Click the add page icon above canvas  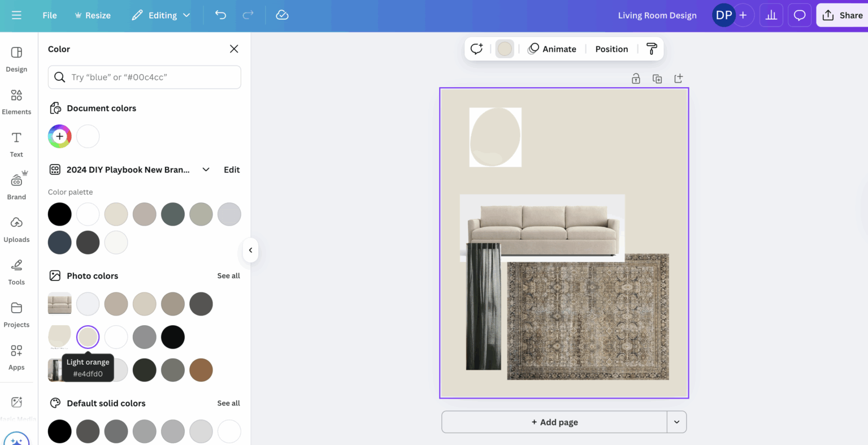coord(679,79)
